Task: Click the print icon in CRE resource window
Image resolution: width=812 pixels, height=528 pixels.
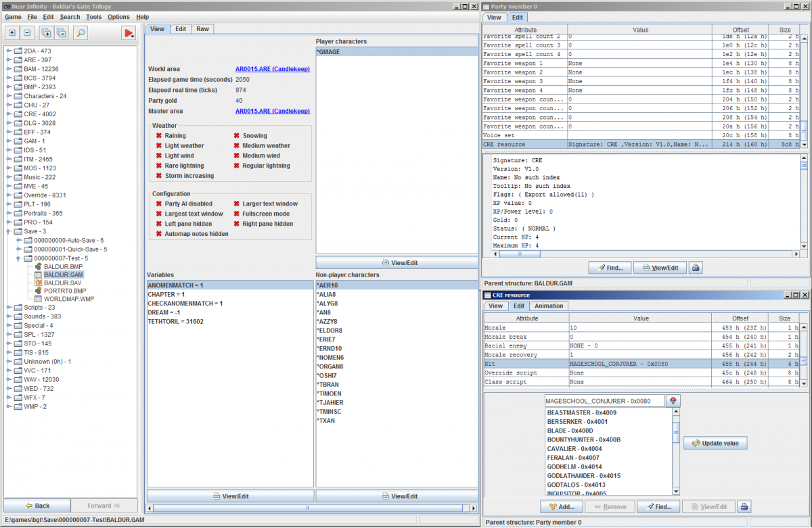Action: click(x=744, y=506)
